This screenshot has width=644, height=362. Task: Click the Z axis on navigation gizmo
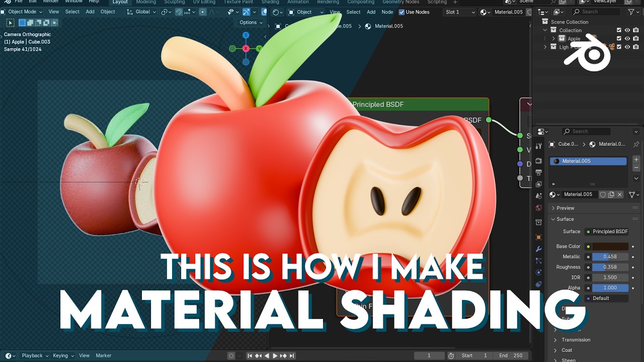coord(246,35)
